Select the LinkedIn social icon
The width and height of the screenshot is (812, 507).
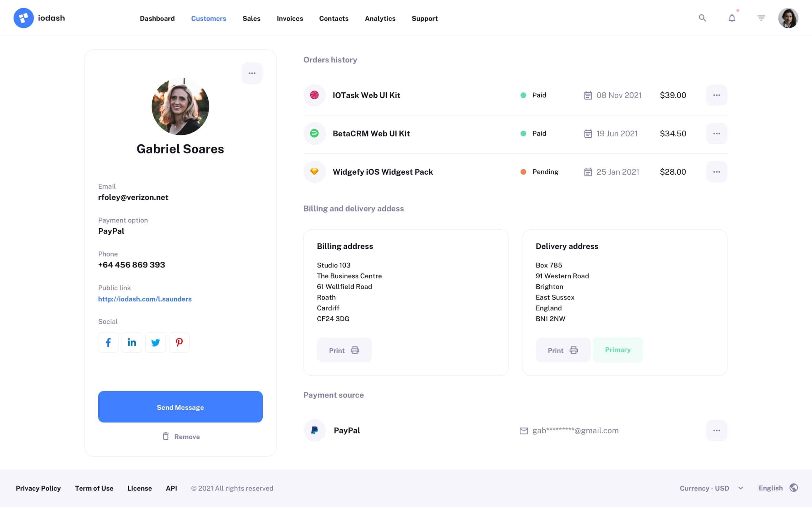(132, 342)
